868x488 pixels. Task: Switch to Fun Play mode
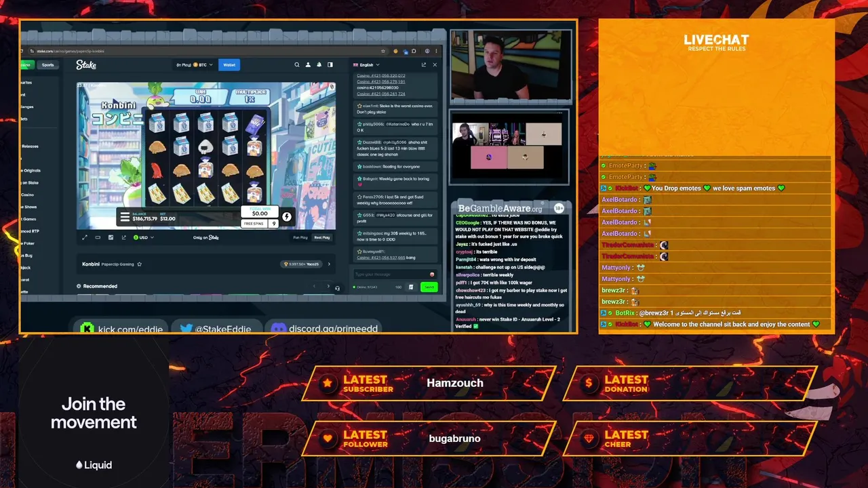[300, 237]
